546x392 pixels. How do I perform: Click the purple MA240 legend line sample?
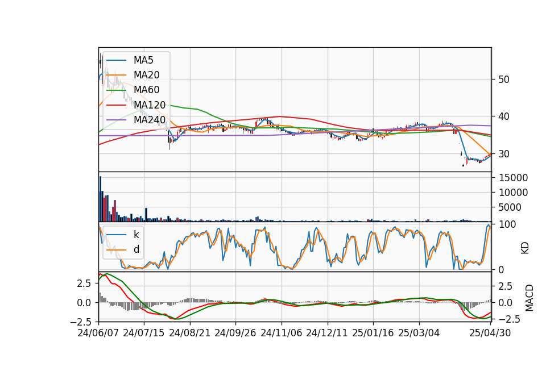pos(116,120)
